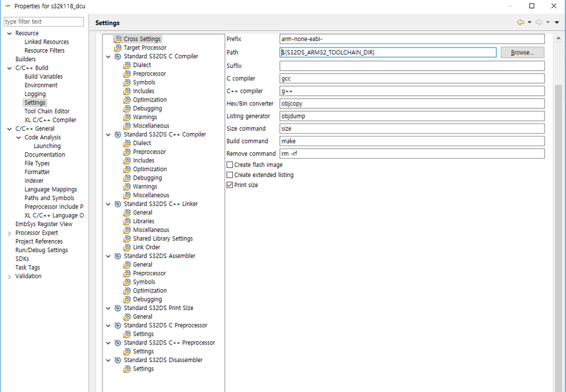The width and height of the screenshot is (566, 392).
Task: Open the Build Variables page
Action: (43, 76)
